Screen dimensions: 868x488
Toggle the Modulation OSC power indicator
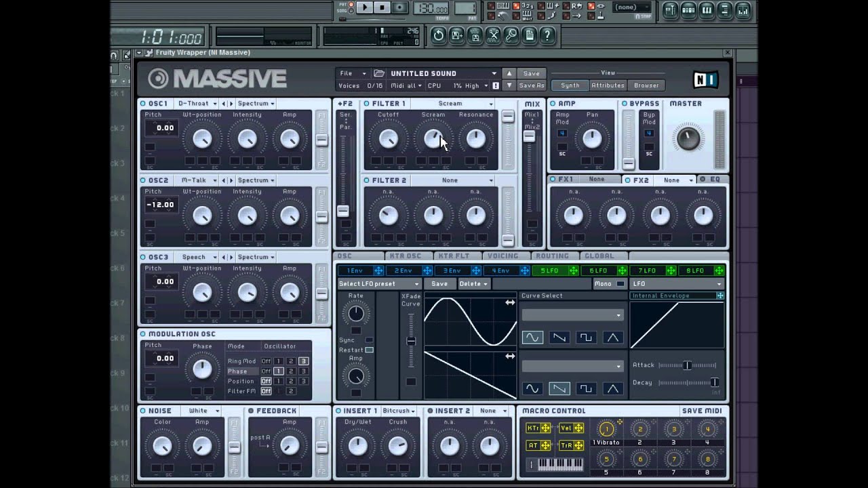143,334
